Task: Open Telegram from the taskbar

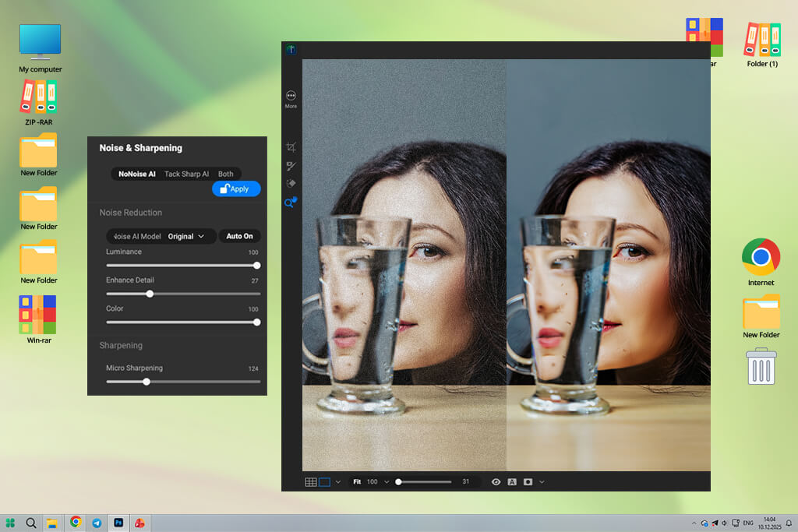Action: 97,523
